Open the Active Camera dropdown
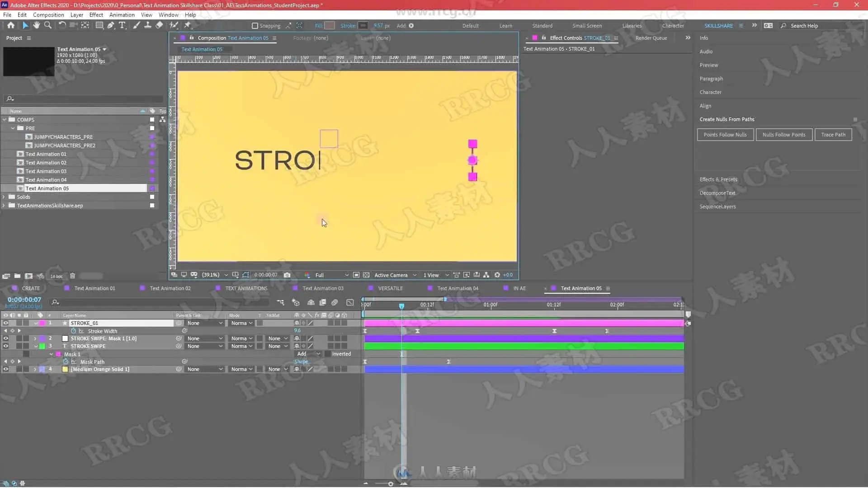This screenshot has width=868, height=488. [x=395, y=275]
